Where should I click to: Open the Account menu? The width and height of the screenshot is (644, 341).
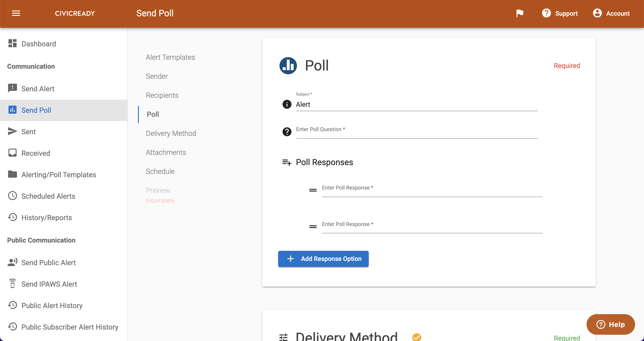point(612,13)
